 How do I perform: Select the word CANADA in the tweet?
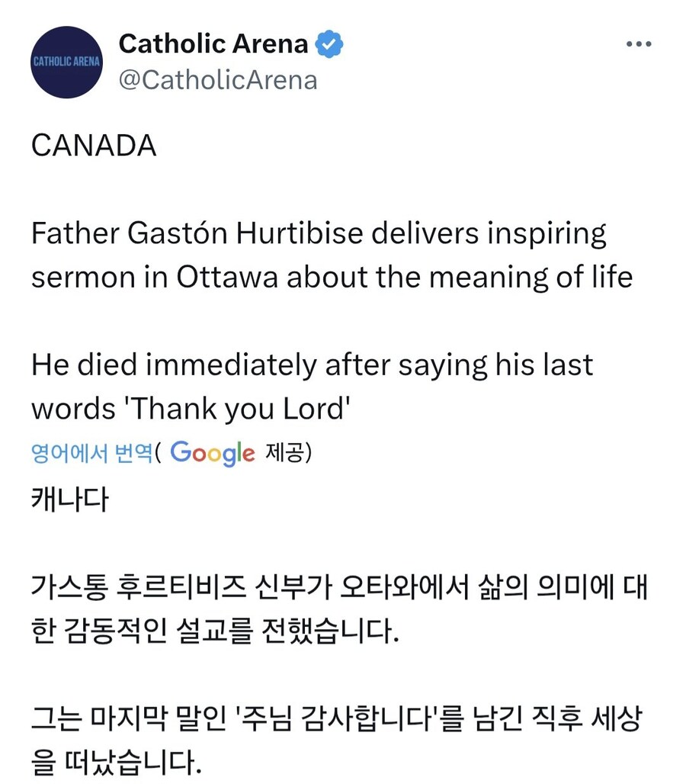(93, 146)
